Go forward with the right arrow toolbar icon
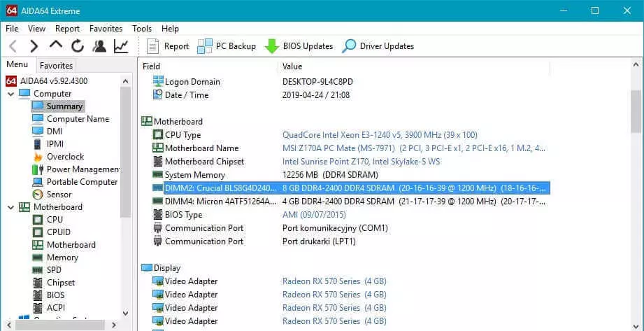Image resolution: width=644 pixels, height=331 pixels. pos(34,46)
